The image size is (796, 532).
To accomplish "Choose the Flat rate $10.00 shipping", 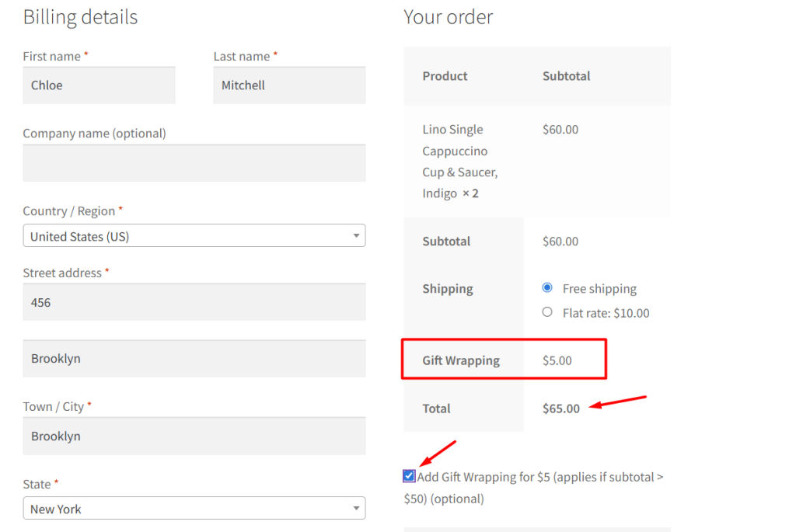I will point(546,312).
